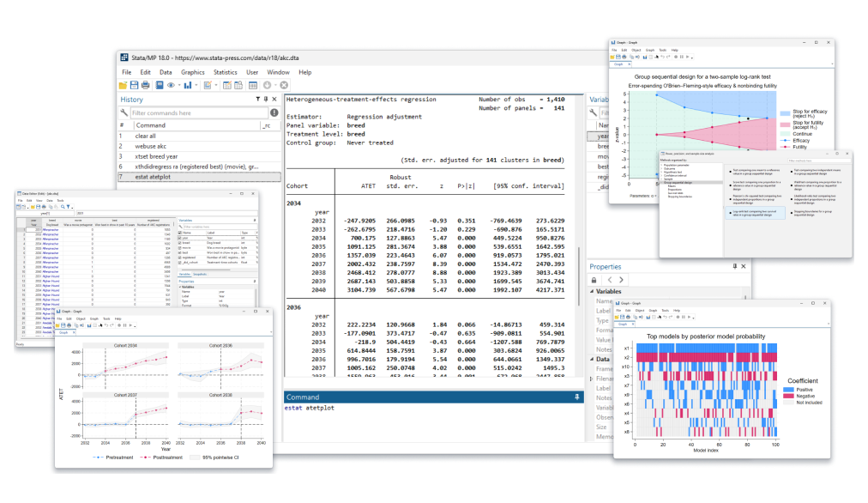
Task: Pin the Properties panel
Action: [735, 266]
